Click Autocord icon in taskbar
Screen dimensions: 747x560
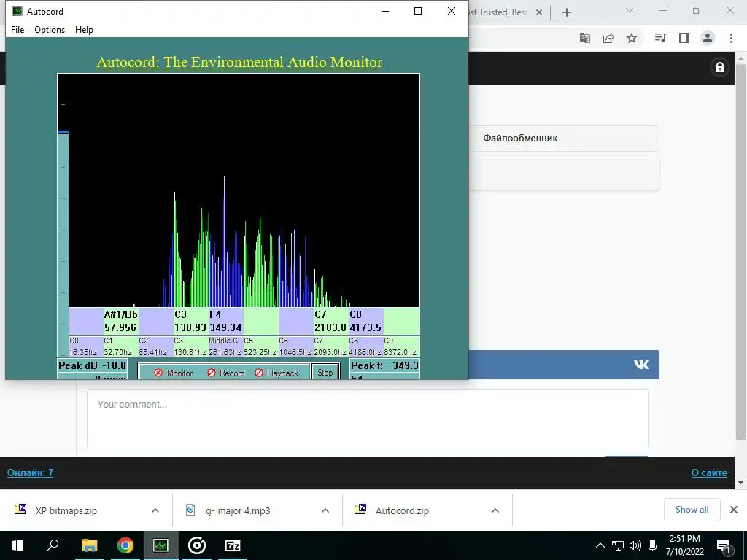pos(160,545)
